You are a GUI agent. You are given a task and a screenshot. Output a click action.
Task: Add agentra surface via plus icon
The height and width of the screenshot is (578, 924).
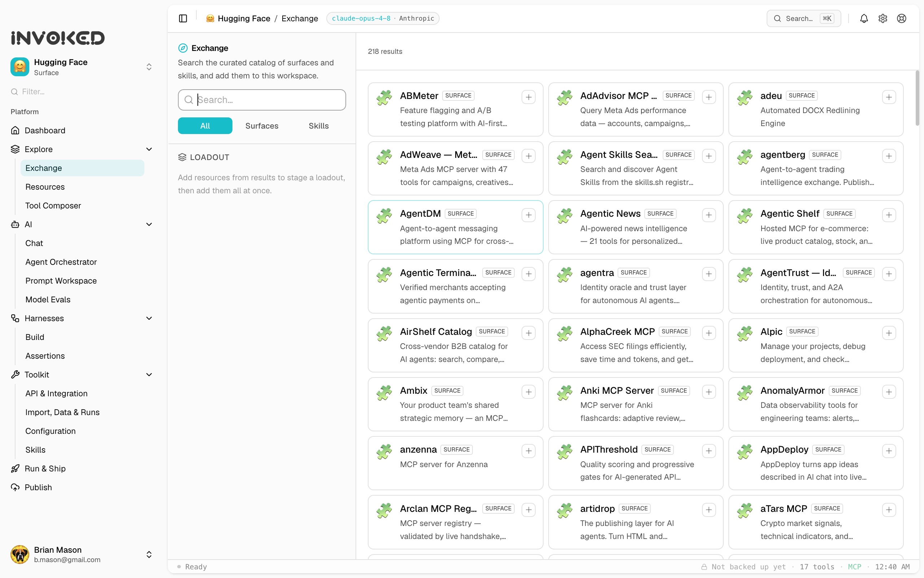click(x=709, y=274)
